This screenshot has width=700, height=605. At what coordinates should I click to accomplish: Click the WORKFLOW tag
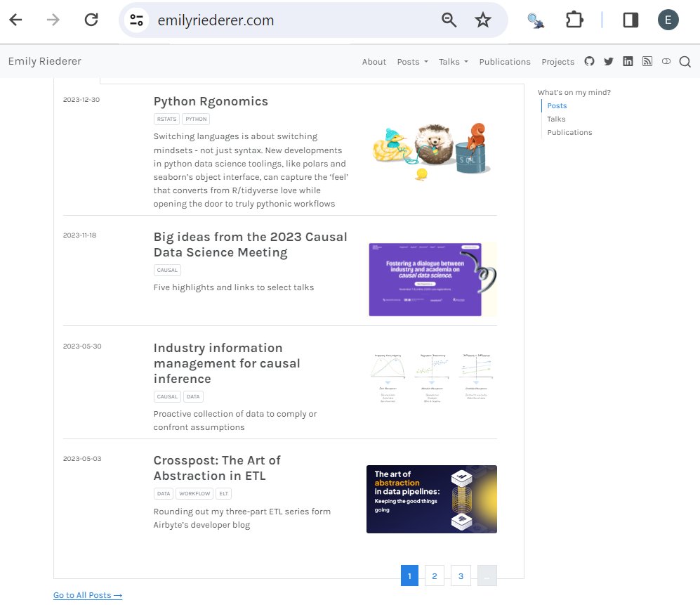pos(194,493)
